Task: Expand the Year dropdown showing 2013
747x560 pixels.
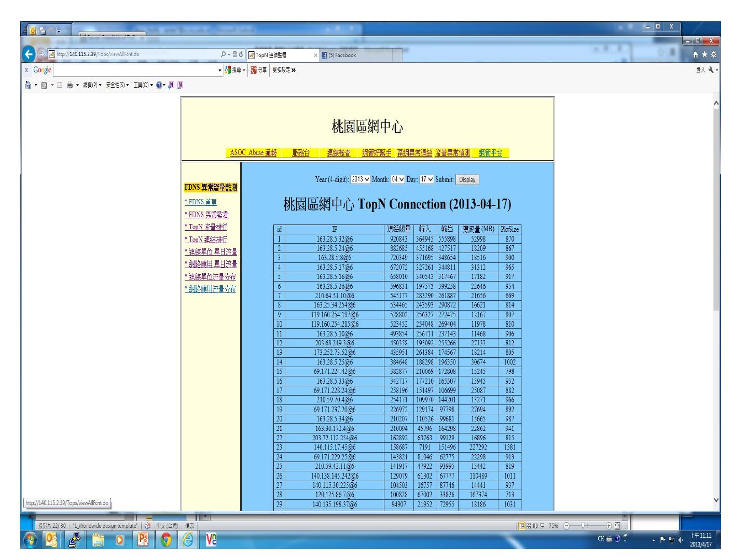Action: point(360,179)
